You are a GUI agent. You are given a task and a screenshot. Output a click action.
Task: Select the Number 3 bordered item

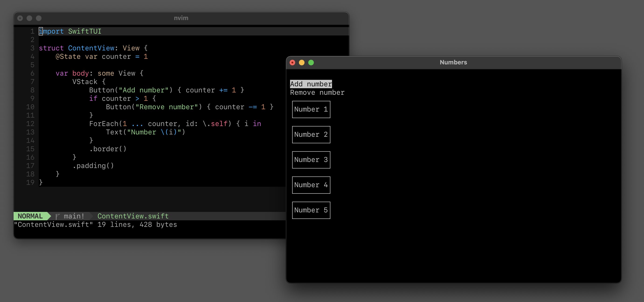(x=311, y=160)
